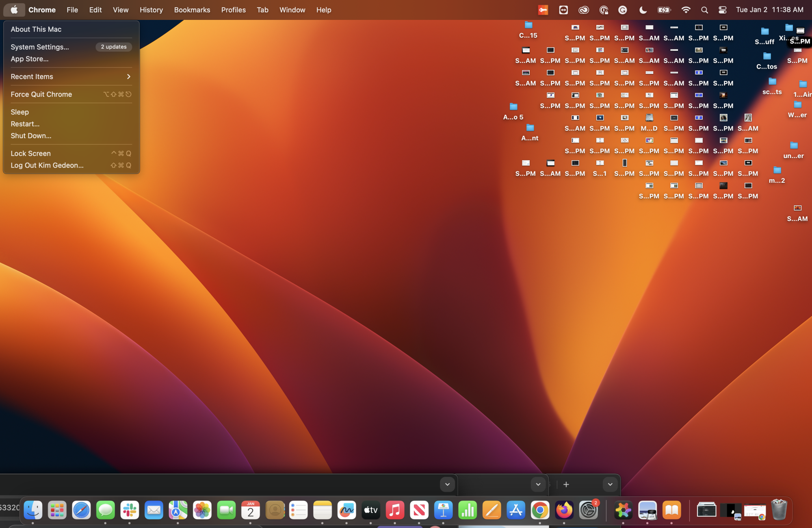Open the History menu
The height and width of the screenshot is (528, 812).
click(x=151, y=10)
